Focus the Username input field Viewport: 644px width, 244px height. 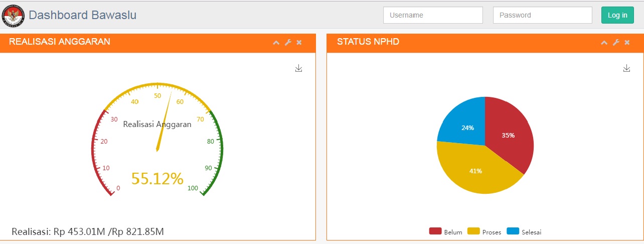[x=432, y=15]
